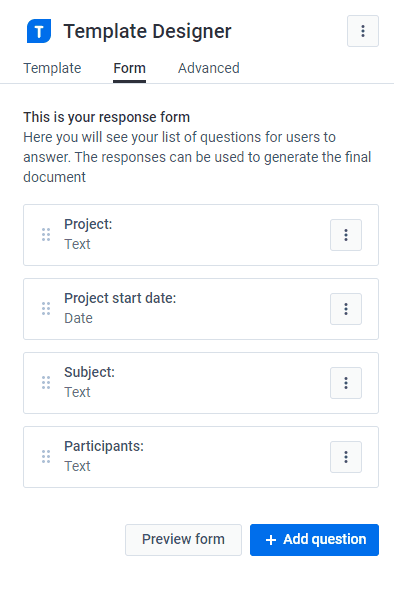Select the Participants text question card

(201, 457)
